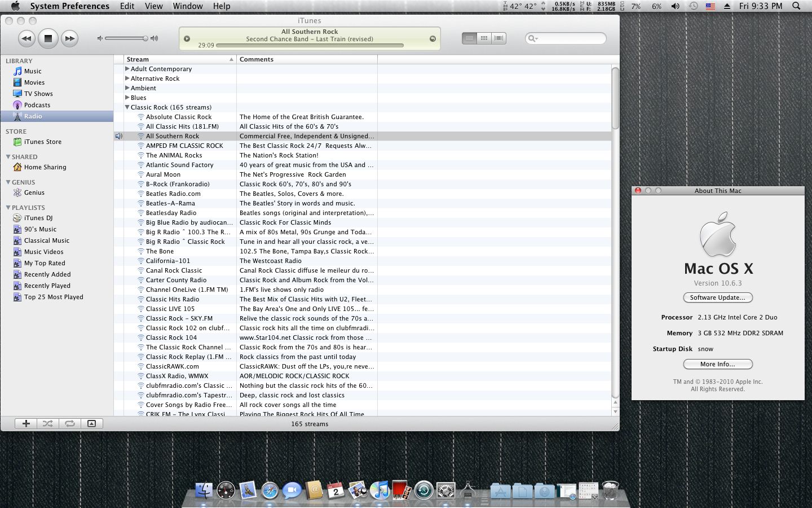Open Time Machine menu bar icon
812x508 pixels.
pos(693,6)
